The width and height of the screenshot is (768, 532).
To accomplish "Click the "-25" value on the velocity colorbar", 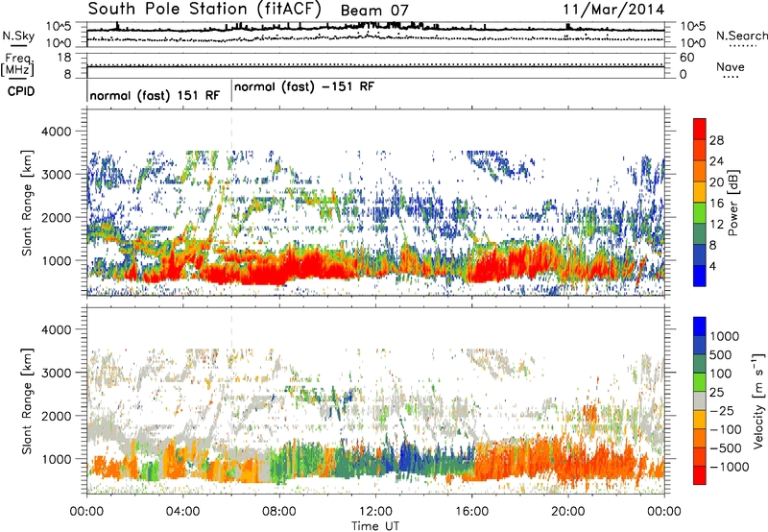I will (722, 411).
